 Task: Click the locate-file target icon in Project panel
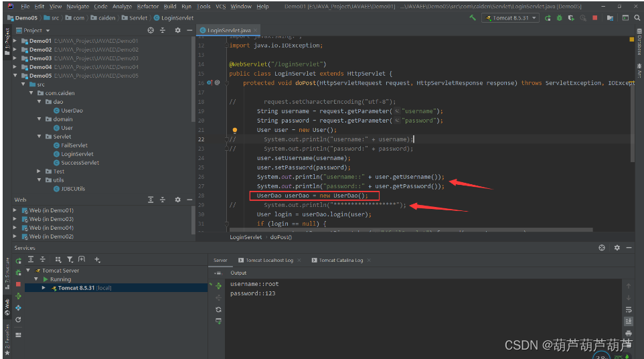pos(151,30)
